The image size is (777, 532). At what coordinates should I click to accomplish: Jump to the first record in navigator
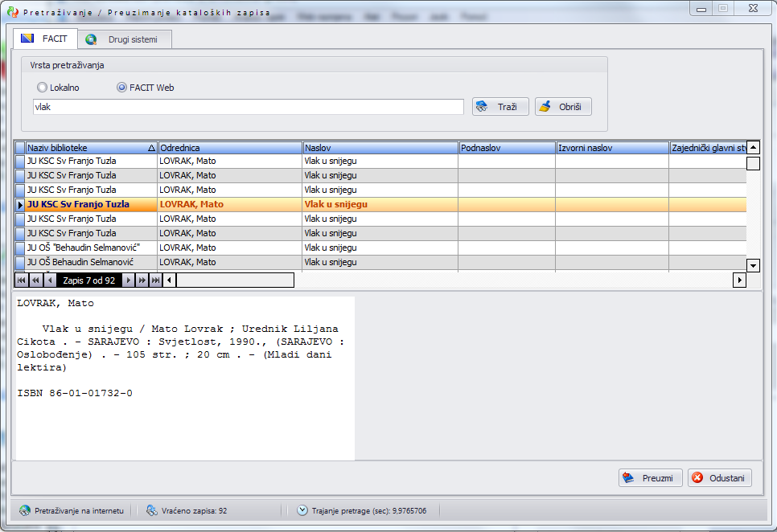pos(22,280)
